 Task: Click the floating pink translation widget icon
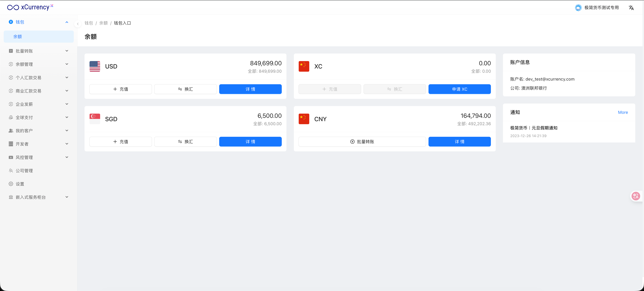[x=636, y=196]
